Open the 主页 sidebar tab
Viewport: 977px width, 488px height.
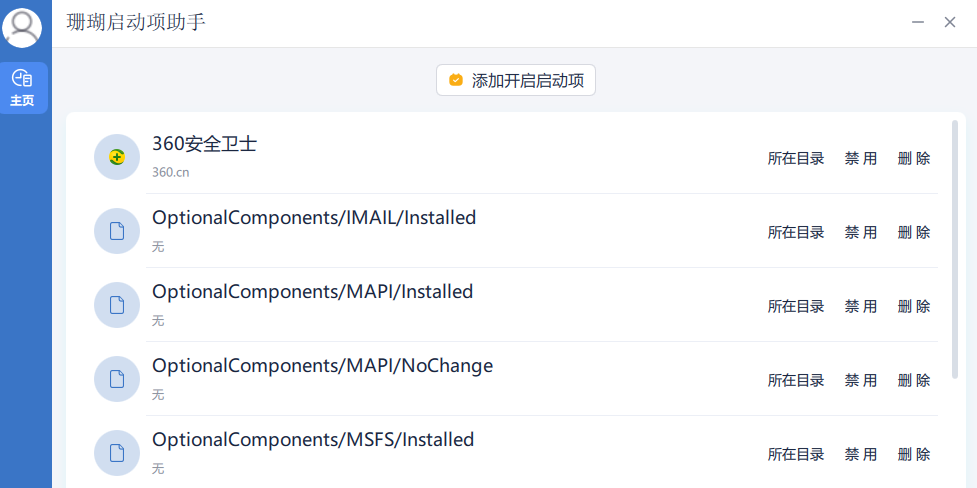[24, 88]
